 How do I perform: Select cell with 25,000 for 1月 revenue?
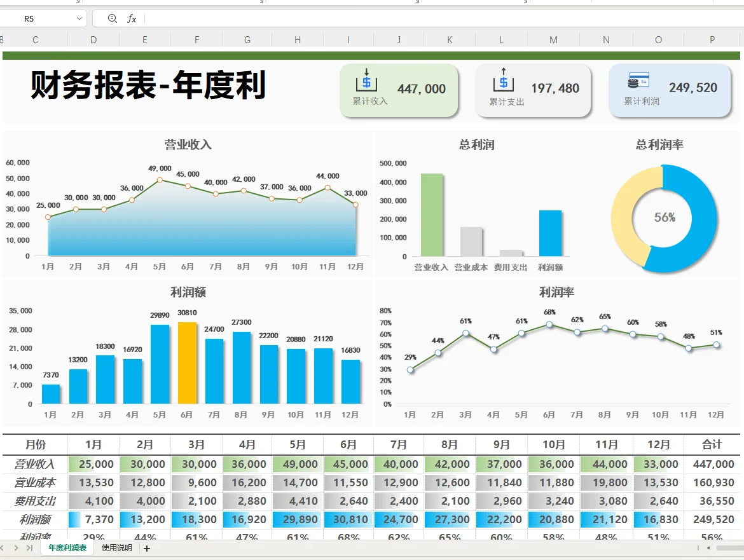click(93, 464)
